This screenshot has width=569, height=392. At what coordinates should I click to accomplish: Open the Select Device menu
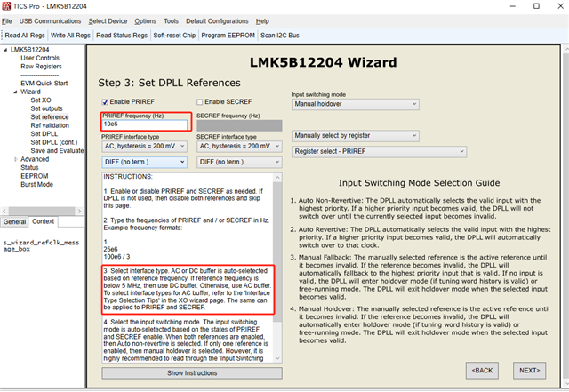point(108,21)
